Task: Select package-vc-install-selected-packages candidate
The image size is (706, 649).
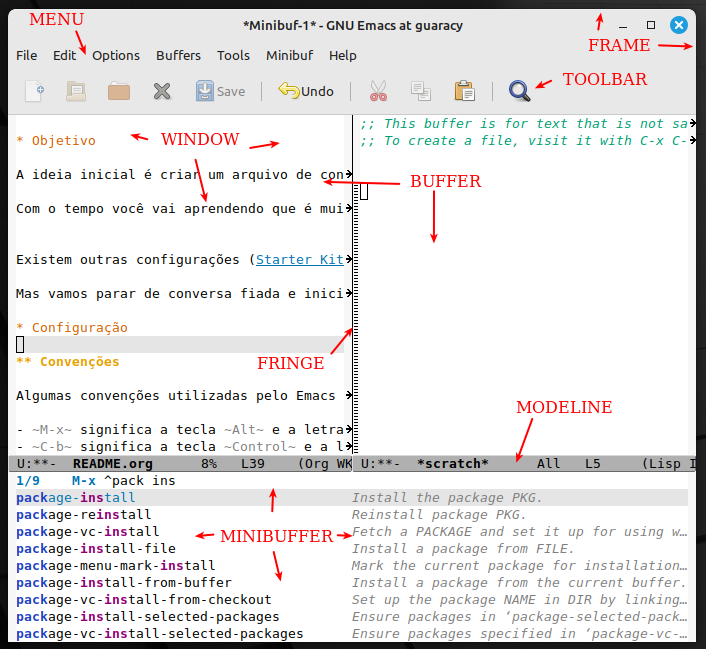Action: (x=159, y=634)
